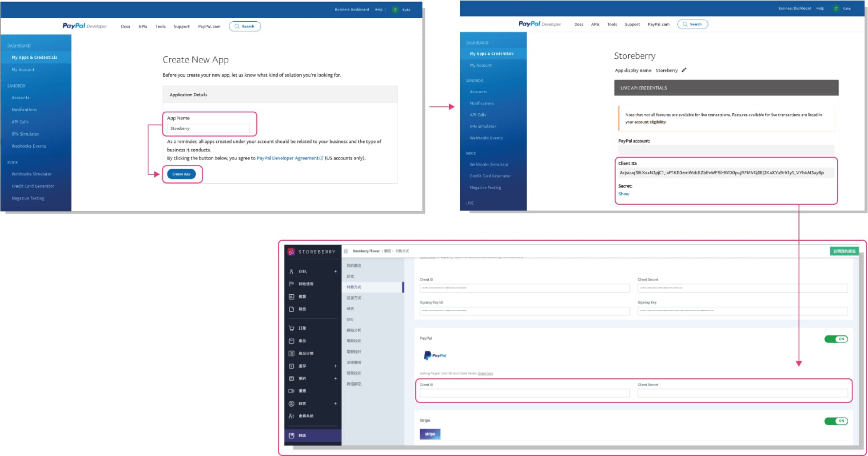The height and width of the screenshot is (456, 868).
Task: Expand the 預約 booking submenu plus sign
Action: click(335, 379)
